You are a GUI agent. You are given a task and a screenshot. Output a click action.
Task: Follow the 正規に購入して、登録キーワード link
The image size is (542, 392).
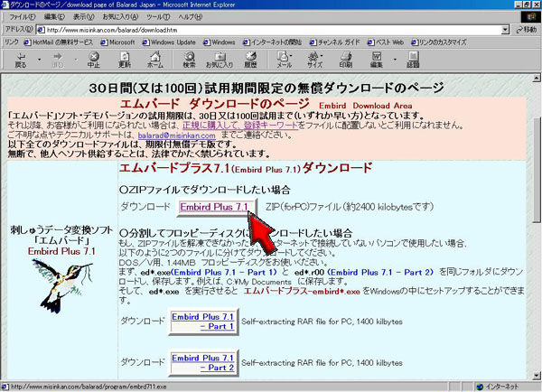(240, 126)
